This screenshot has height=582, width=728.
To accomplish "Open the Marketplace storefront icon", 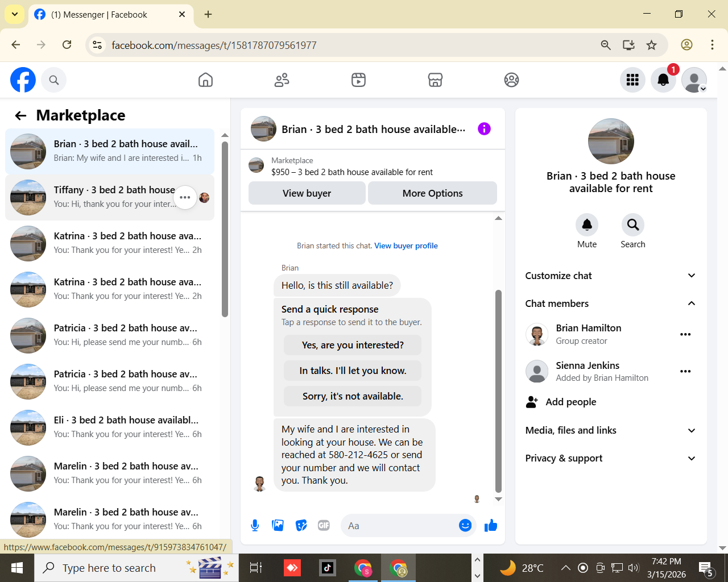I will click(435, 80).
